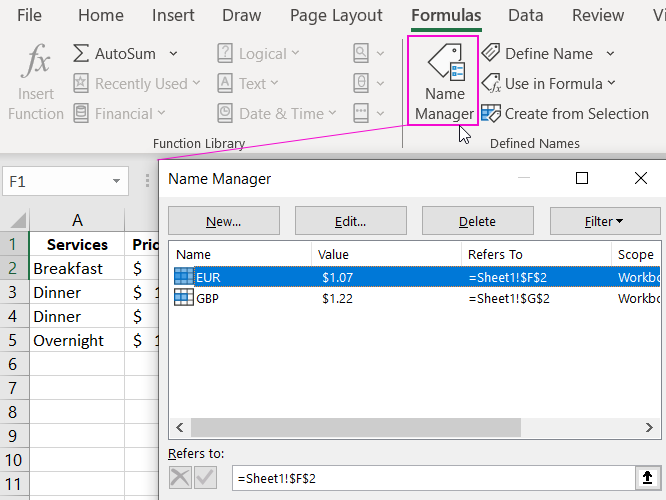Click the Delete button in Name Manager
The image size is (666, 500).
point(476,221)
